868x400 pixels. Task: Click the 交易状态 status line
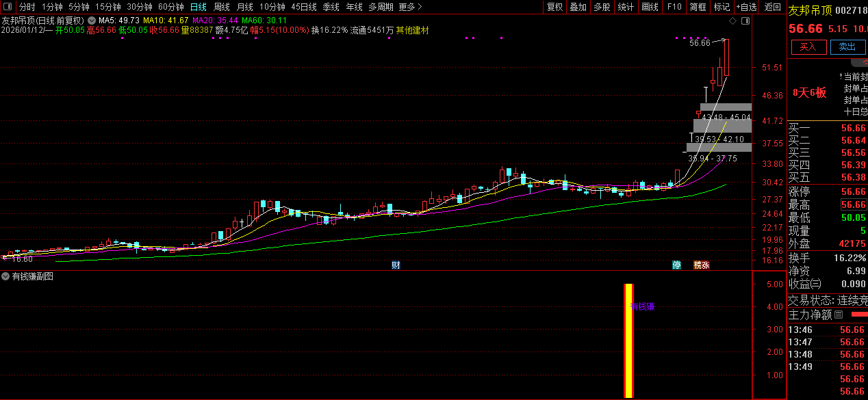[x=828, y=300]
